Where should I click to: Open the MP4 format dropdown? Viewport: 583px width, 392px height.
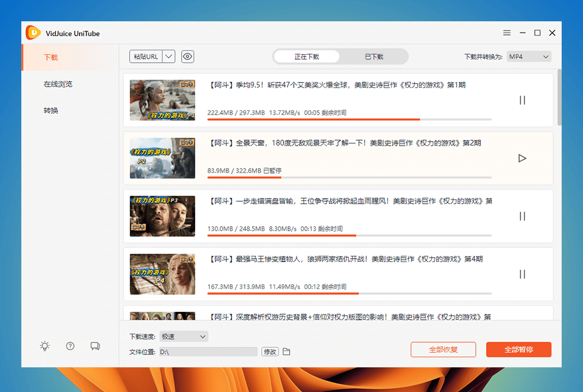(x=529, y=57)
